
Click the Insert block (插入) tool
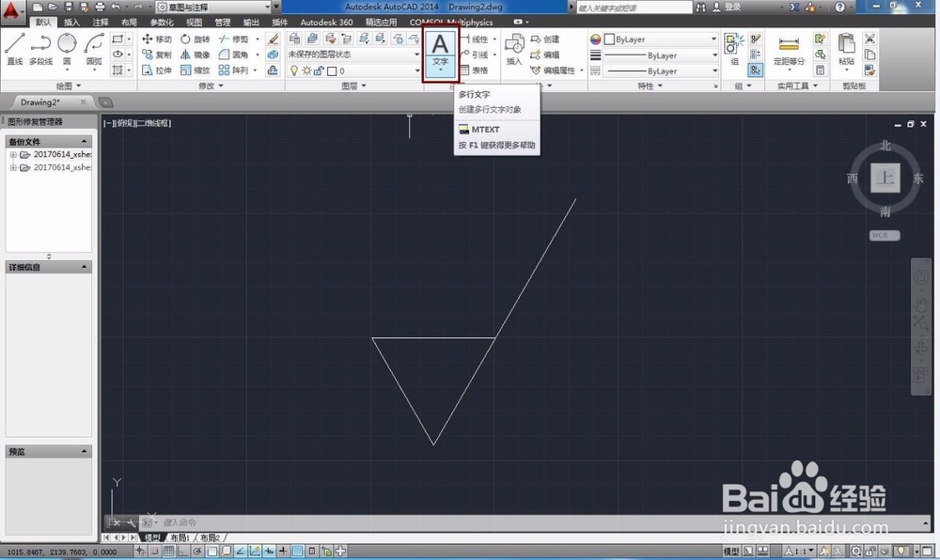click(x=514, y=49)
